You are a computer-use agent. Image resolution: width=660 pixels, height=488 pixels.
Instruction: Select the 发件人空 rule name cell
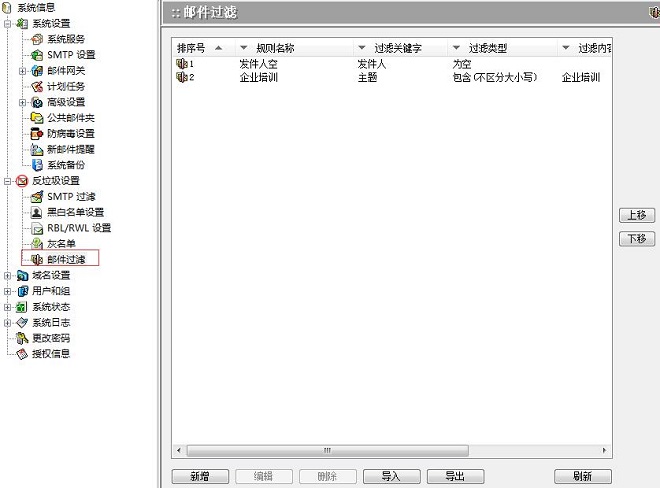click(258, 64)
